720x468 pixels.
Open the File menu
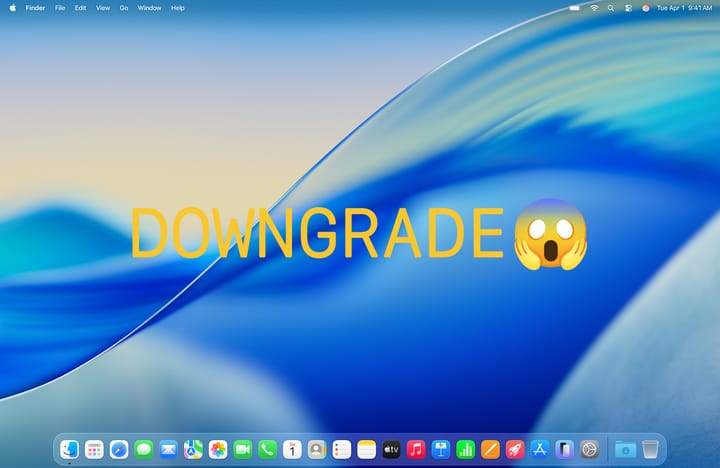coord(61,8)
